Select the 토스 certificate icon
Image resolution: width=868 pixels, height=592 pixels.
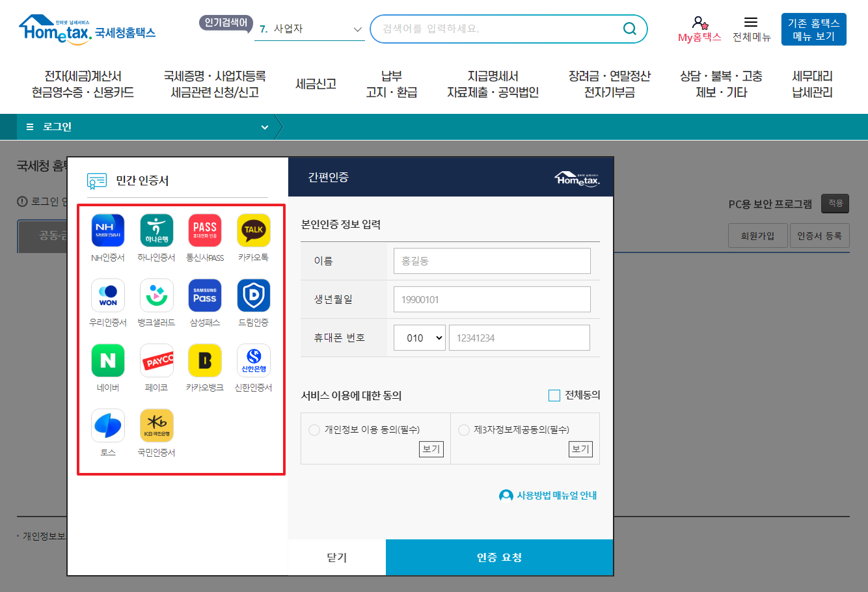coord(108,425)
